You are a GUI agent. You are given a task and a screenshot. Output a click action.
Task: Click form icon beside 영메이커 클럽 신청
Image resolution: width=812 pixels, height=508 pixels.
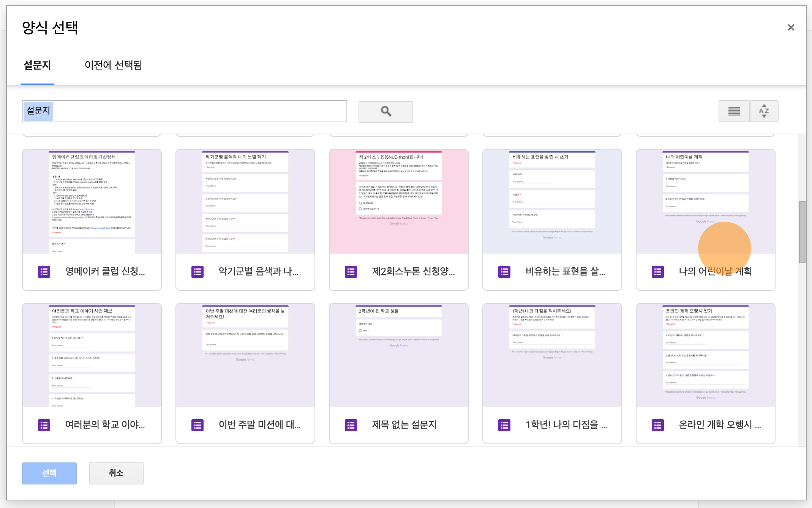pos(44,272)
